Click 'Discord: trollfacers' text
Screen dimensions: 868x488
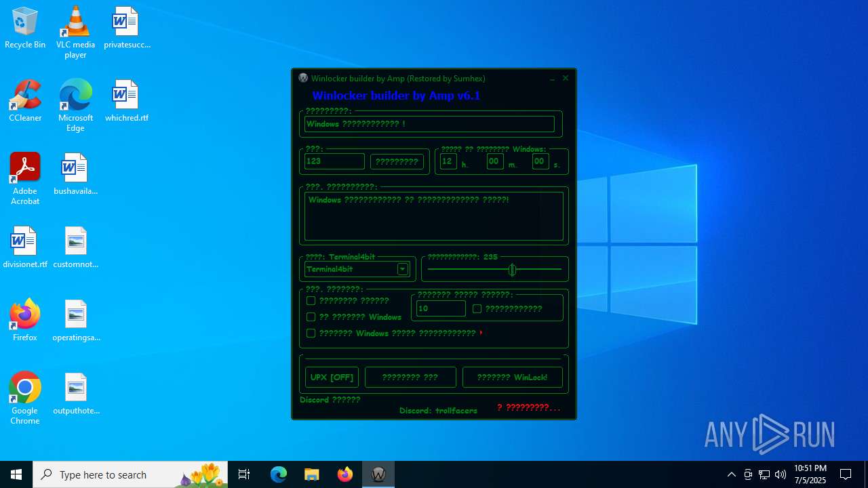click(438, 410)
